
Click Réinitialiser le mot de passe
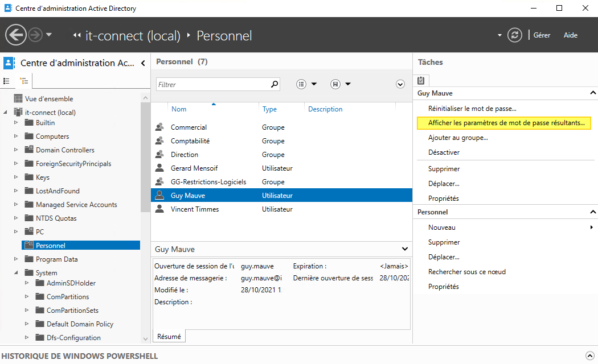click(473, 108)
